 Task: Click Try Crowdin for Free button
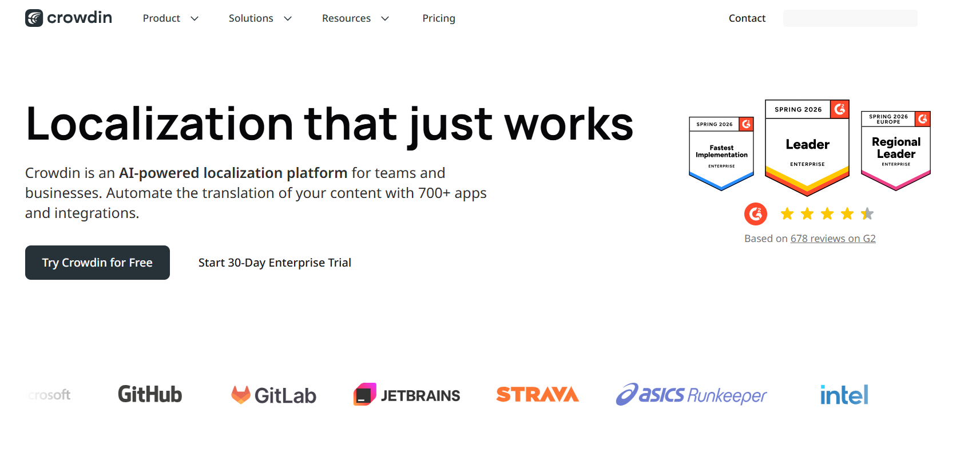point(97,263)
